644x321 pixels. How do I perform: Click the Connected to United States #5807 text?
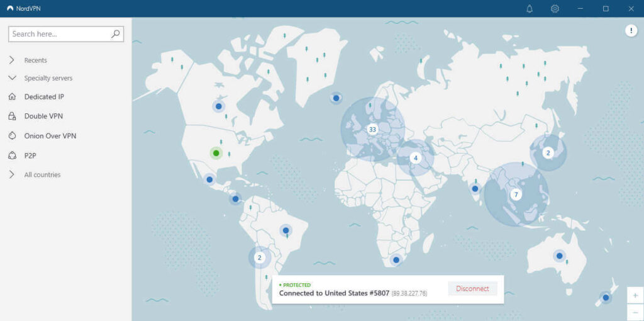click(x=334, y=293)
